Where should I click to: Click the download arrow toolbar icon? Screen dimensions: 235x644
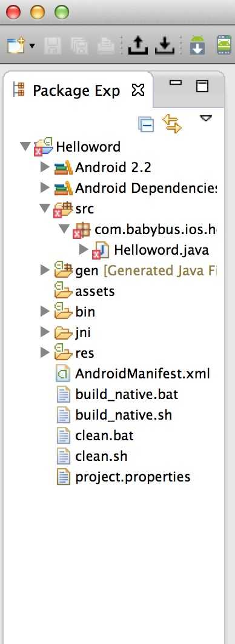point(165,45)
